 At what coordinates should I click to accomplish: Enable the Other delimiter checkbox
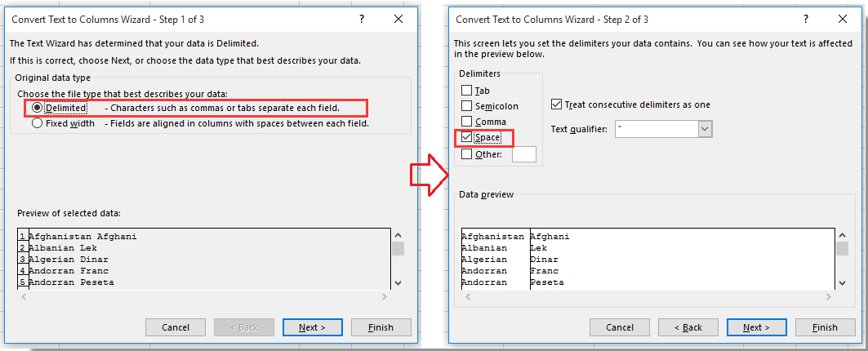467,153
